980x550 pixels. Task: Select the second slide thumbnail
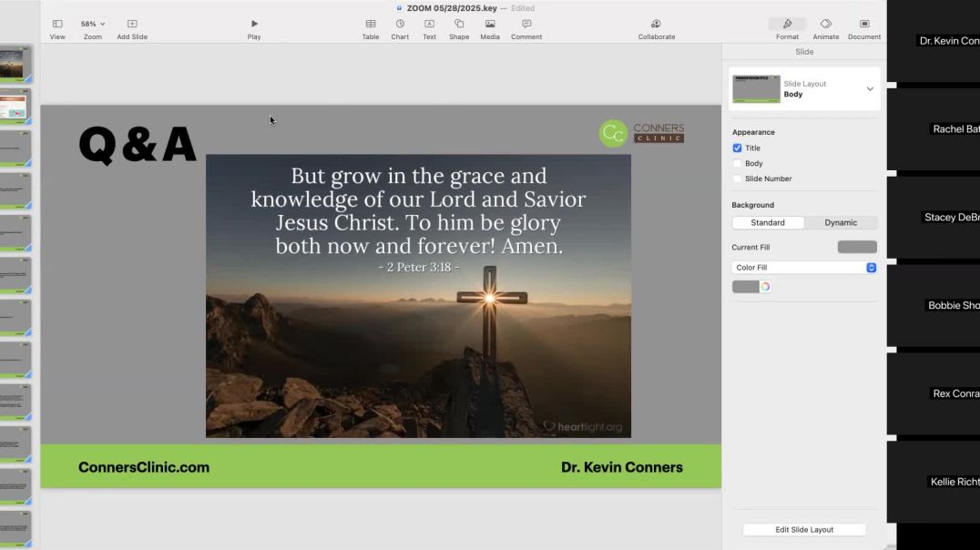15,106
